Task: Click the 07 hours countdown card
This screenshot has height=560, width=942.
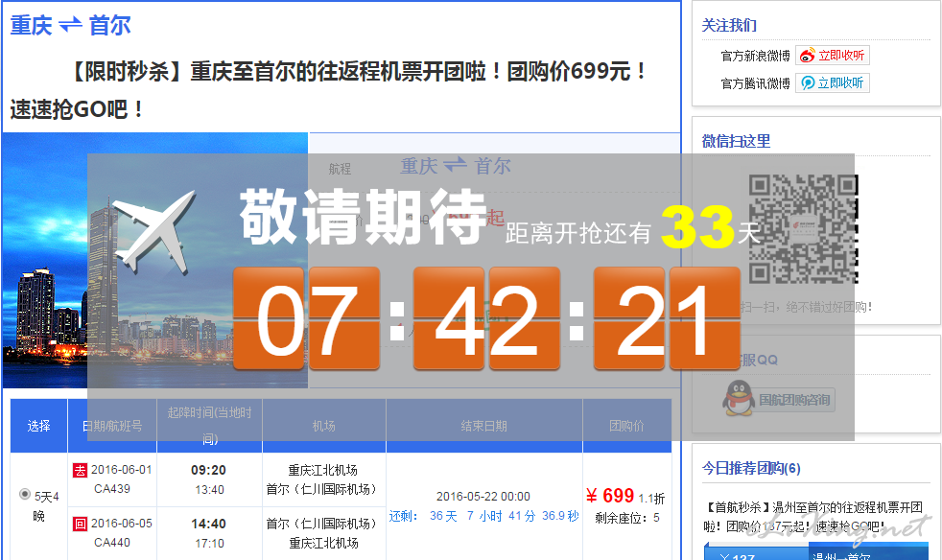Action: [x=306, y=318]
